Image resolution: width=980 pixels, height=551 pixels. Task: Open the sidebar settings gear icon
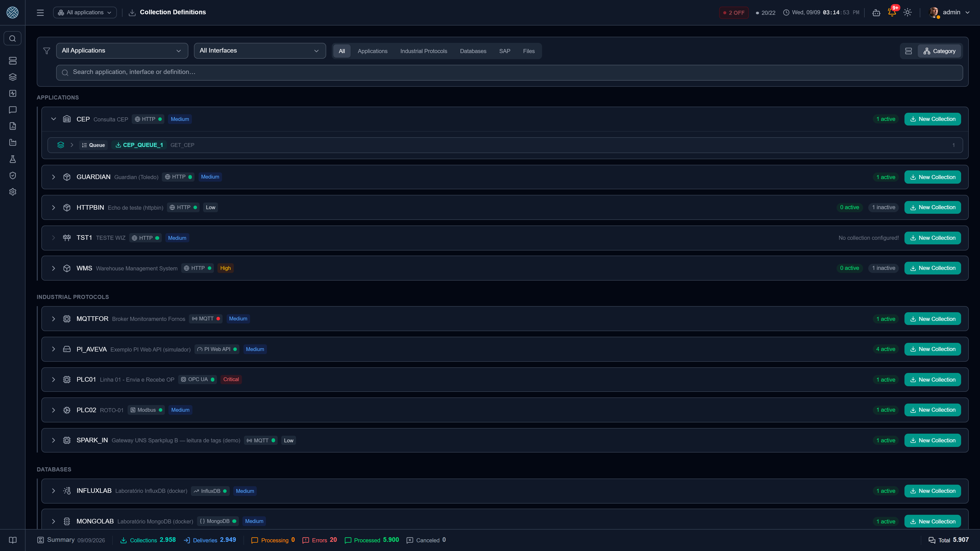pos(13,192)
